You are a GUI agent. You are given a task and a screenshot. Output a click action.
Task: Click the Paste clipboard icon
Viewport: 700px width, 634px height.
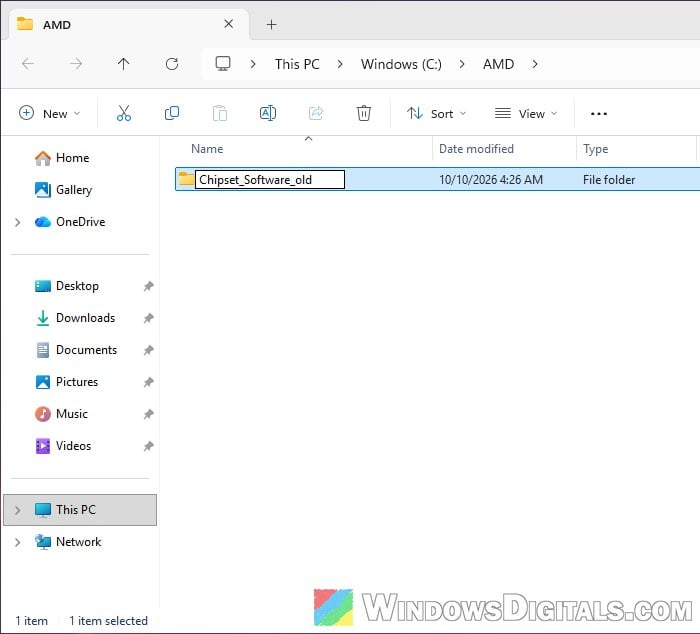tap(220, 113)
